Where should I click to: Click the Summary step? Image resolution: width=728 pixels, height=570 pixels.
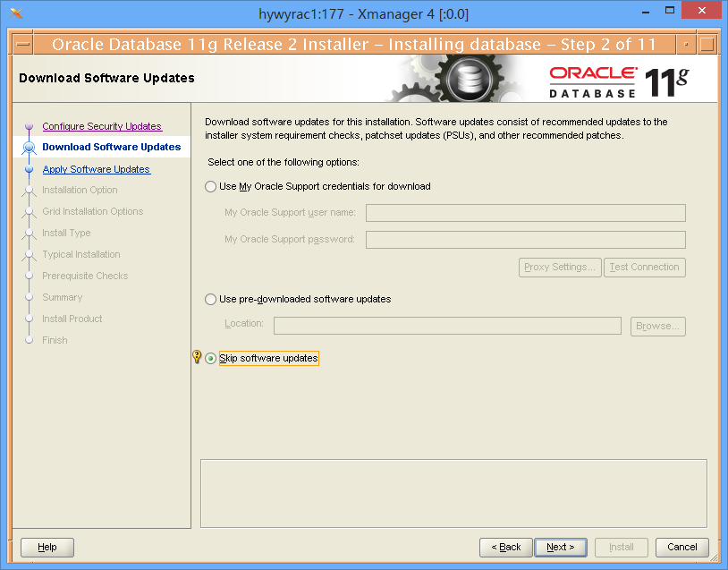click(63, 297)
